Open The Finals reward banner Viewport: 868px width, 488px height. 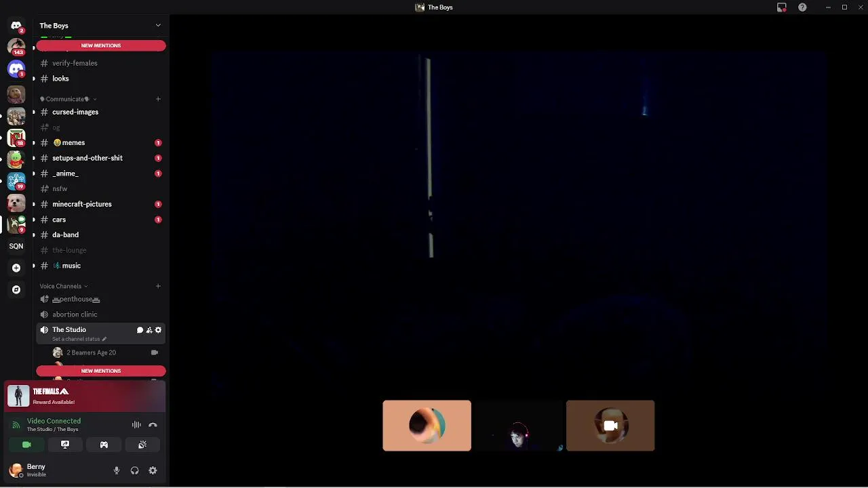85,396
